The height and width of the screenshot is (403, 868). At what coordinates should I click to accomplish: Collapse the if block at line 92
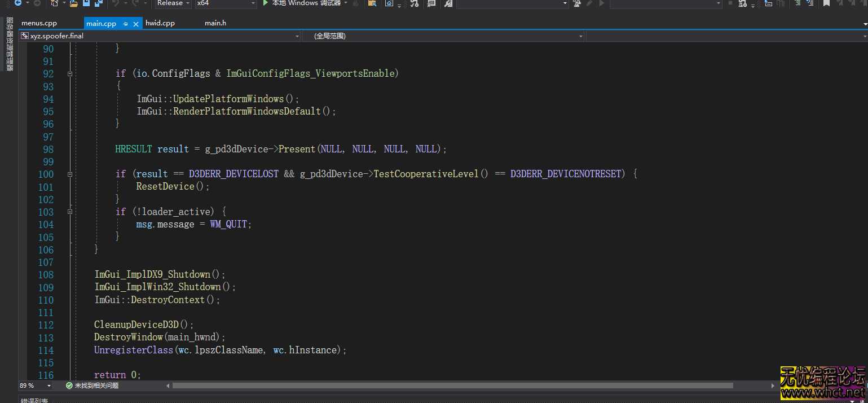point(70,74)
